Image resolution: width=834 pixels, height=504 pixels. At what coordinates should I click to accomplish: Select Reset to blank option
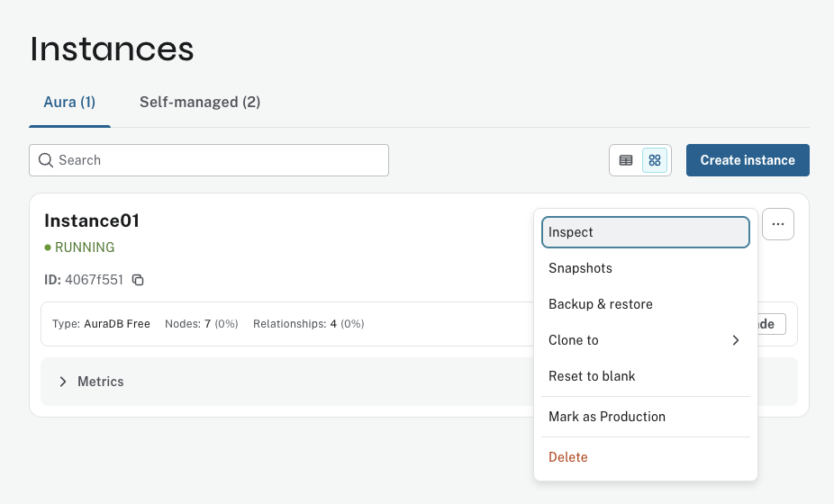click(592, 376)
